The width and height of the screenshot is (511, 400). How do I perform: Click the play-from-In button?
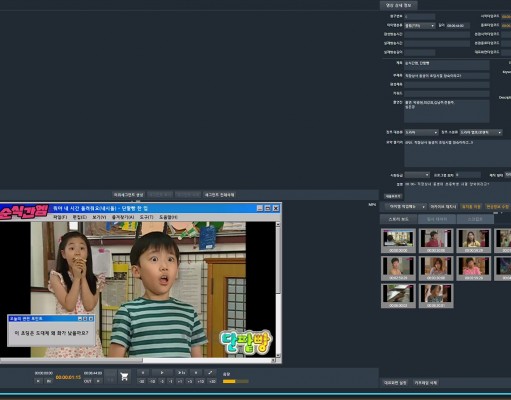[x=181, y=373]
